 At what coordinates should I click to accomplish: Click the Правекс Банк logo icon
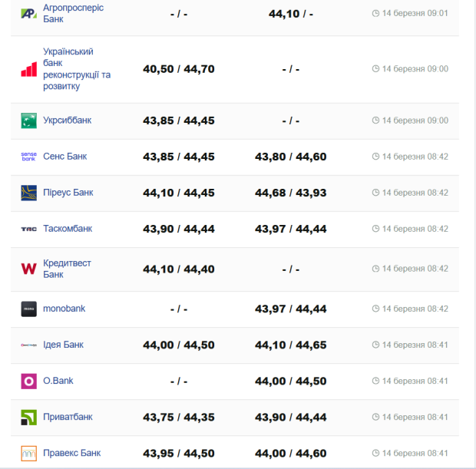pyautogui.click(x=28, y=453)
